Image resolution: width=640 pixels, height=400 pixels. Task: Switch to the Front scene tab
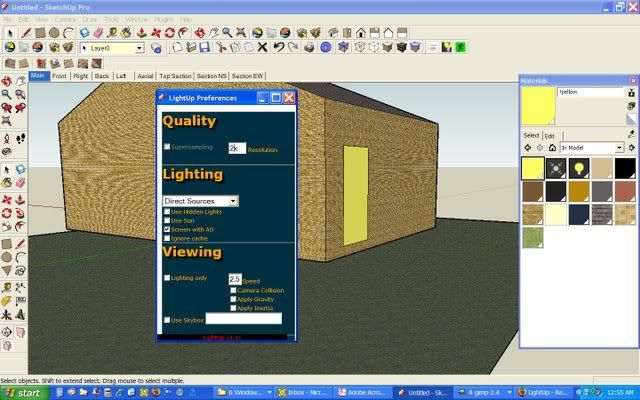coord(59,76)
